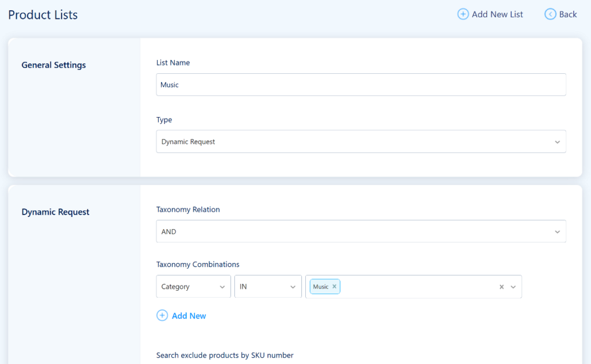Image resolution: width=591 pixels, height=364 pixels.
Task: Click the chevron on the Type dropdown
Action: click(x=558, y=141)
